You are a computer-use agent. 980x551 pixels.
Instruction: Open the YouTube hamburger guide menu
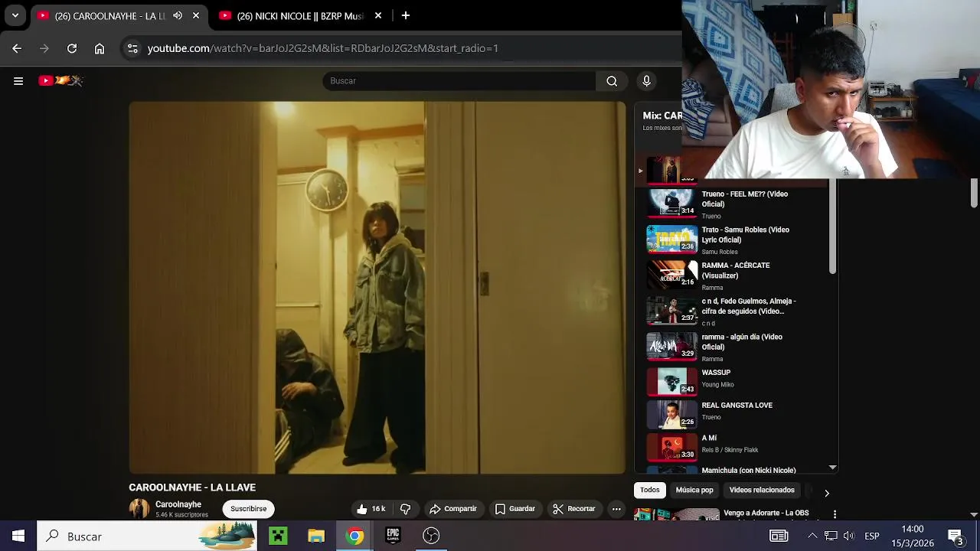(x=18, y=80)
